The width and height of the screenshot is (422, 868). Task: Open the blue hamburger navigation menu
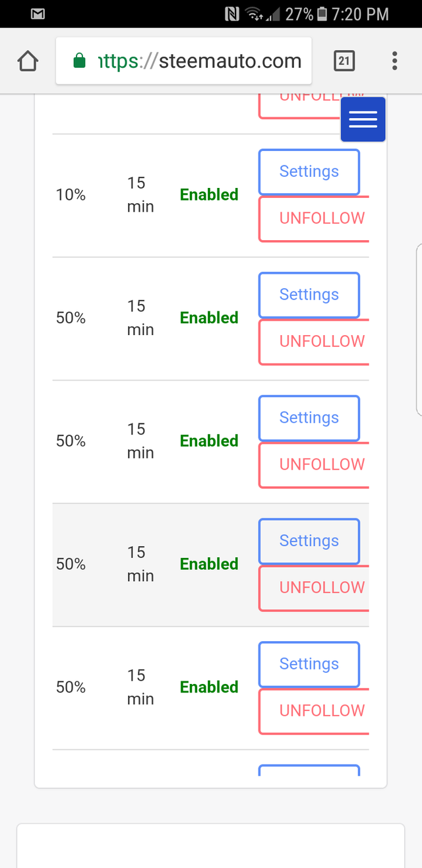coord(363,119)
